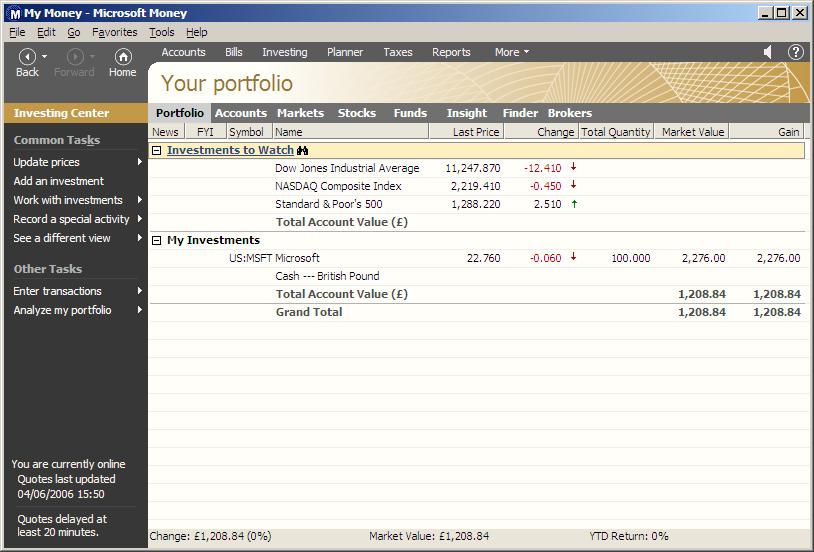Expand Record a special activity submenu
This screenshot has width=814, height=552.
point(140,219)
